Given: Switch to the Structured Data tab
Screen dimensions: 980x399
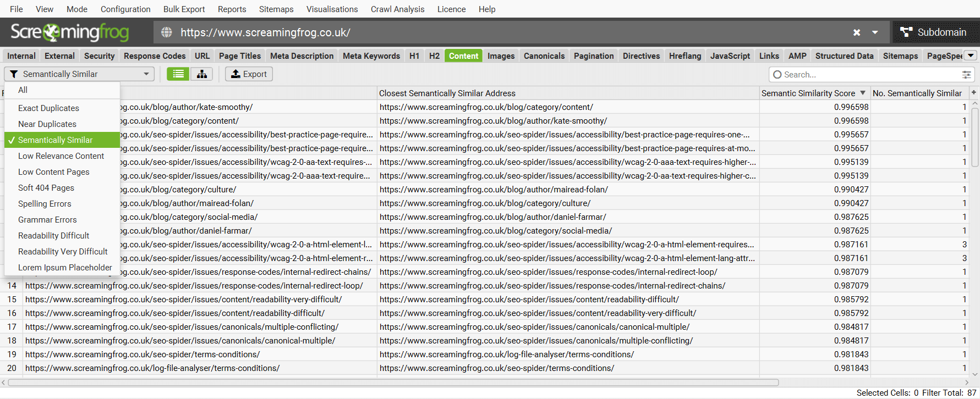Looking at the screenshot, I should click(x=844, y=56).
